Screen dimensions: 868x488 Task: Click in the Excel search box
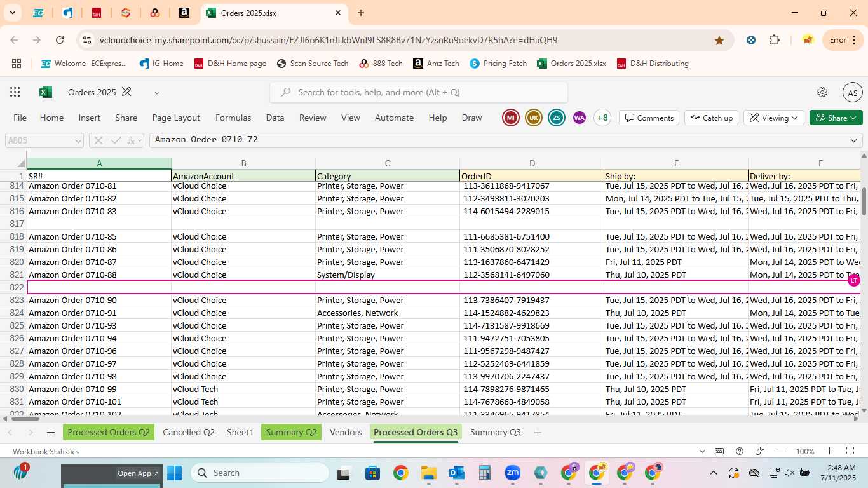[x=420, y=92]
